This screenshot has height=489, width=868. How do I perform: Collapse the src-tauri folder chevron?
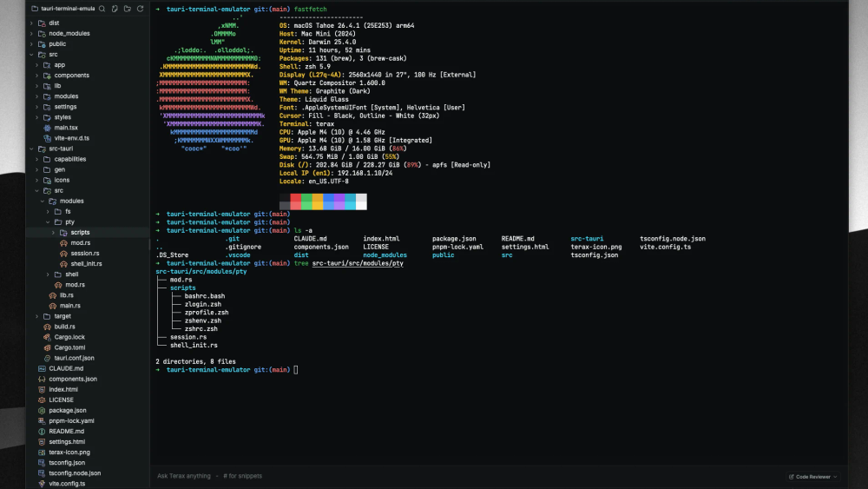(31, 149)
